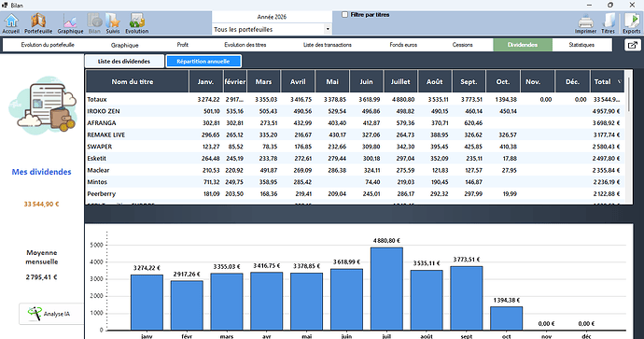This screenshot has width=644, height=339.
Task: Click the monthly average 2 795,41 €
Action: click(x=41, y=277)
